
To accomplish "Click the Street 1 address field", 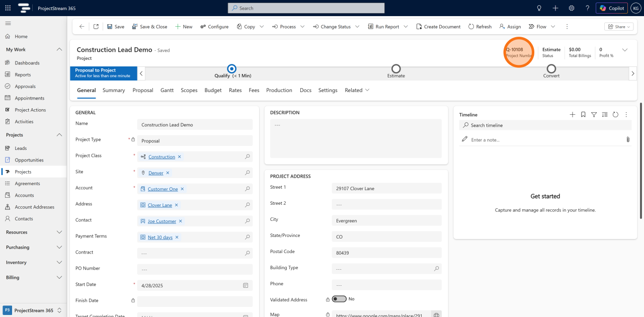I will pos(386,189).
